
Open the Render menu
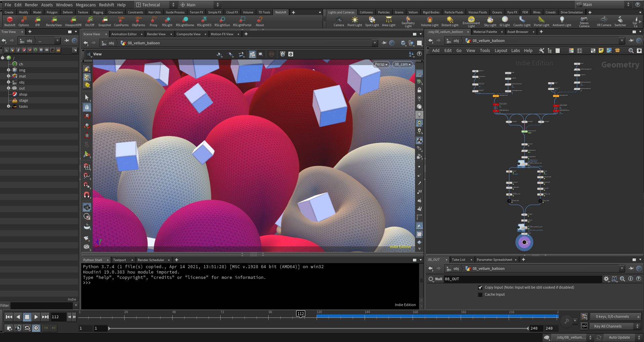[31, 5]
